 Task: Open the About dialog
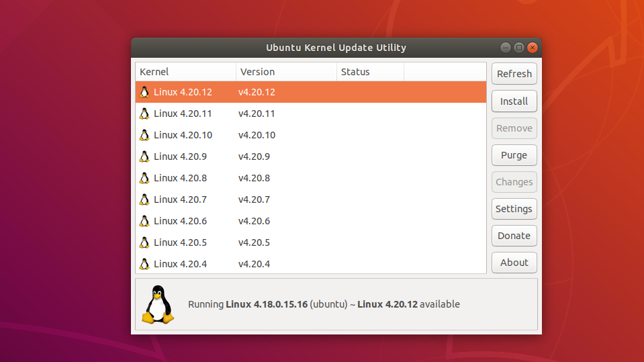[514, 262]
